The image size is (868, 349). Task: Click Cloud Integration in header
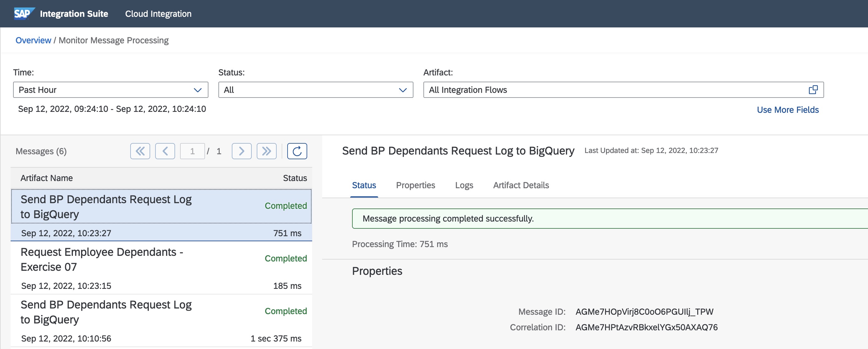pos(158,14)
